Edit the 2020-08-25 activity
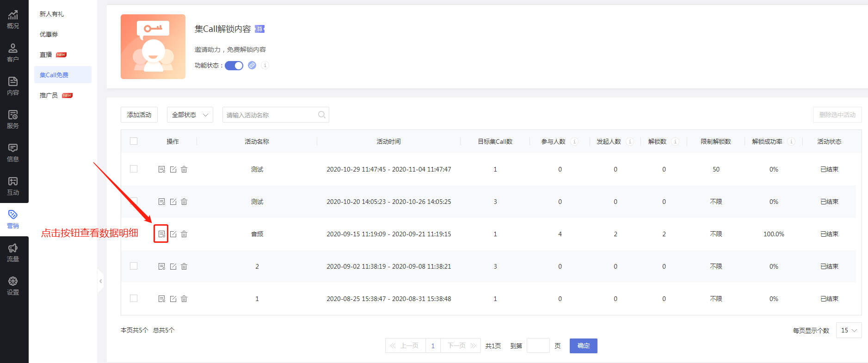 [x=173, y=299]
